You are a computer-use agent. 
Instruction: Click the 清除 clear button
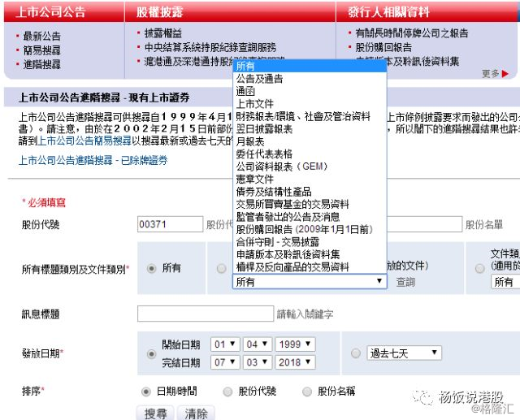coord(196,413)
